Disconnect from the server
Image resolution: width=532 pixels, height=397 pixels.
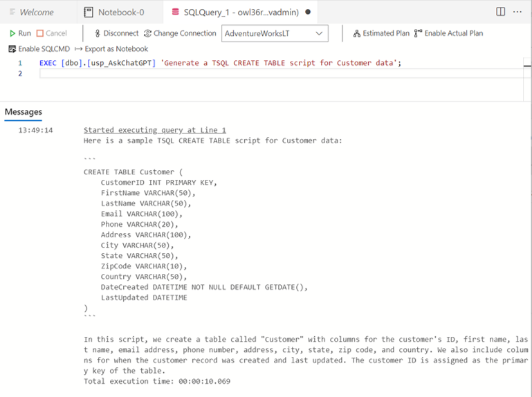(117, 33)
